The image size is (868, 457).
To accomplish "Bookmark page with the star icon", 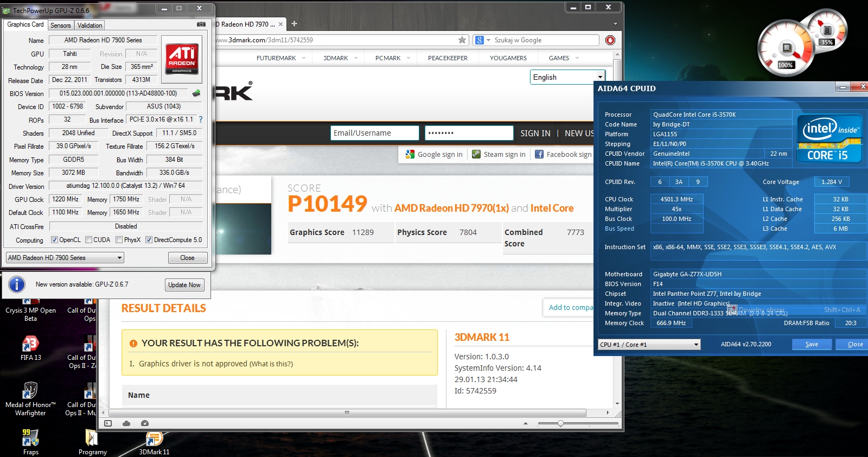I will click(x=462, y=40).
